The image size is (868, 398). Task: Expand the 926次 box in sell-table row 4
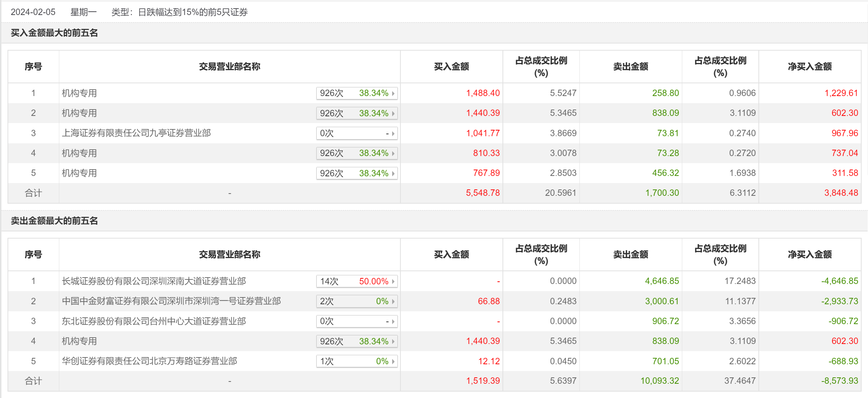pos(393,341)
